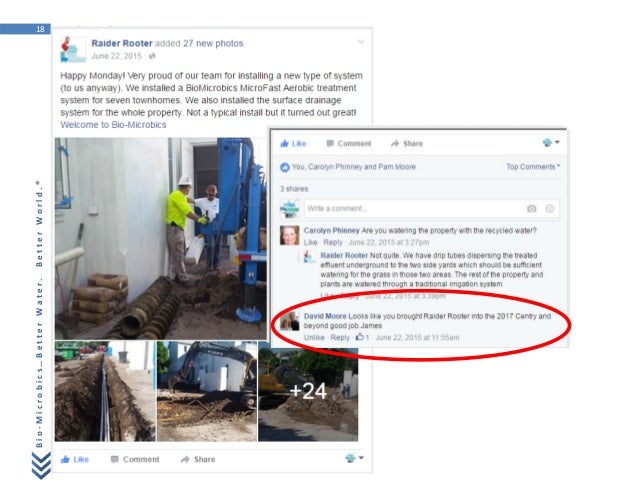Open the +24 more photos thumbnail
Screen dimensions: 638x493
coord(308,391)
